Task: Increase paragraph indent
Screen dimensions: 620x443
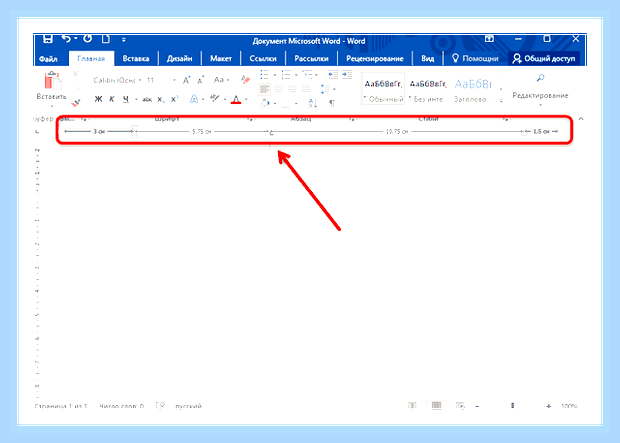Action: 347,74
